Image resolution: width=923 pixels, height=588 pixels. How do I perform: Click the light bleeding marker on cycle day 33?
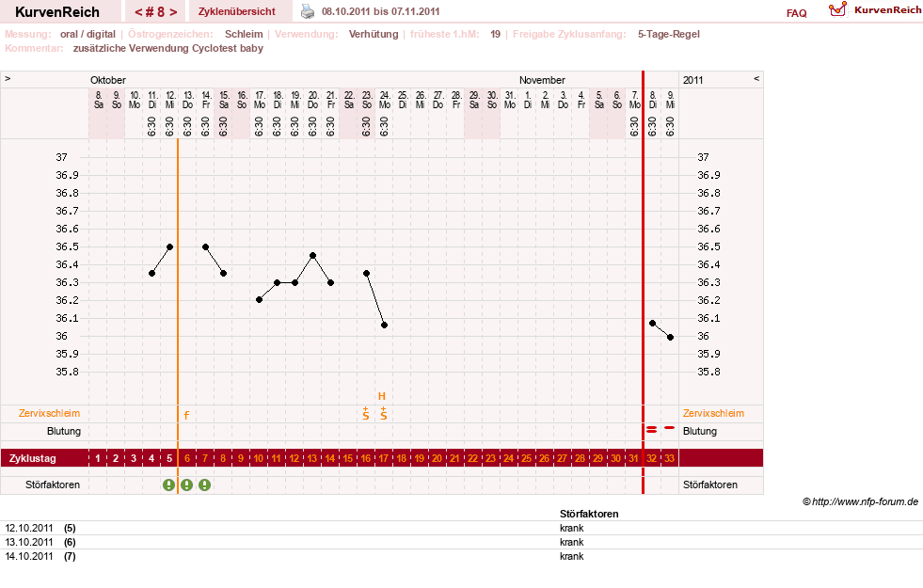coord(669,427)
